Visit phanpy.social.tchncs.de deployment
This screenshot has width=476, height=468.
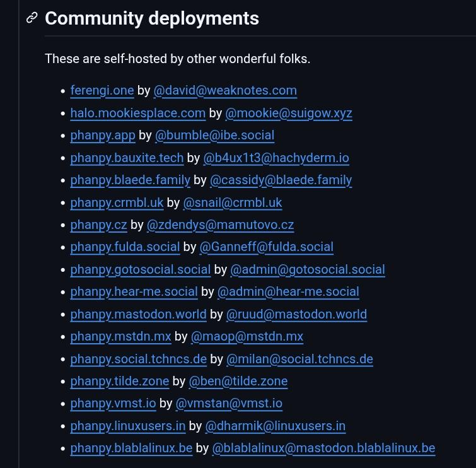[138, 359]
